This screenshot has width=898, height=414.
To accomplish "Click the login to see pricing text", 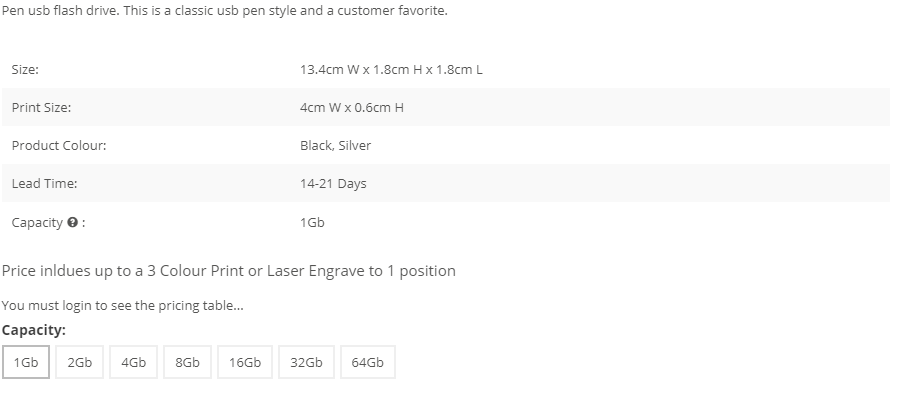I will point(123,305).
